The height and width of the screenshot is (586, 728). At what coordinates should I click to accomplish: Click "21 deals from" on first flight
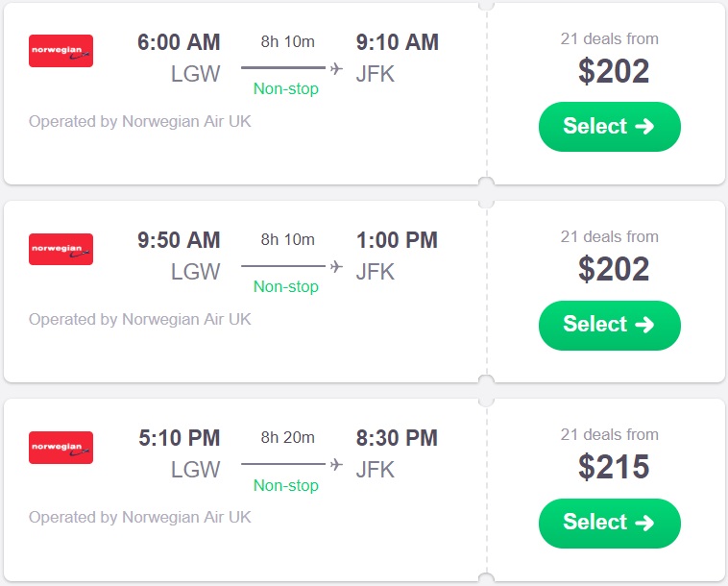point(609,39)
